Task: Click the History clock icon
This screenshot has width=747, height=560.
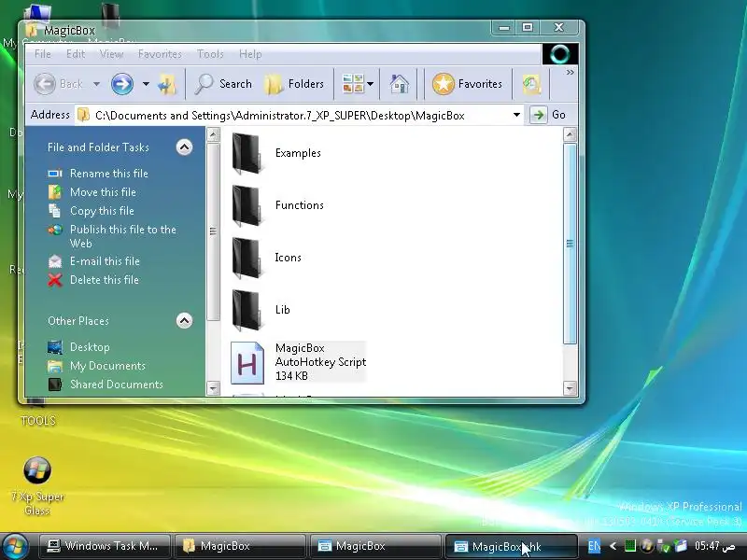Action: (x=531, y=84)
